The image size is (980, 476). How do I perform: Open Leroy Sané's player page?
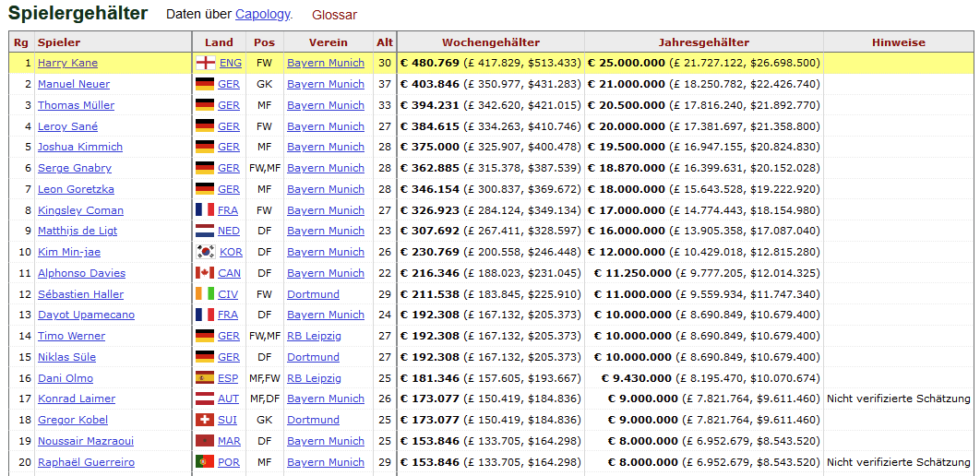click(67, 126)
